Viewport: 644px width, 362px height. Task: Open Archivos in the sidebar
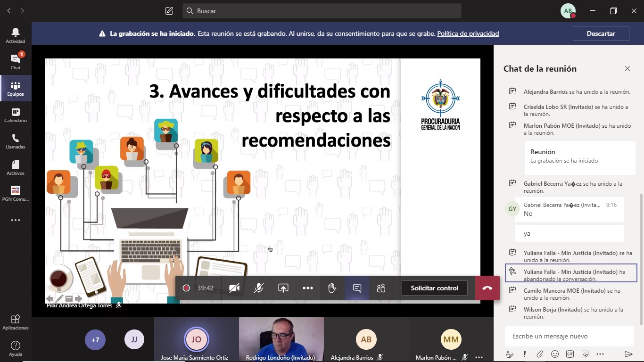(x=16, y=167)
